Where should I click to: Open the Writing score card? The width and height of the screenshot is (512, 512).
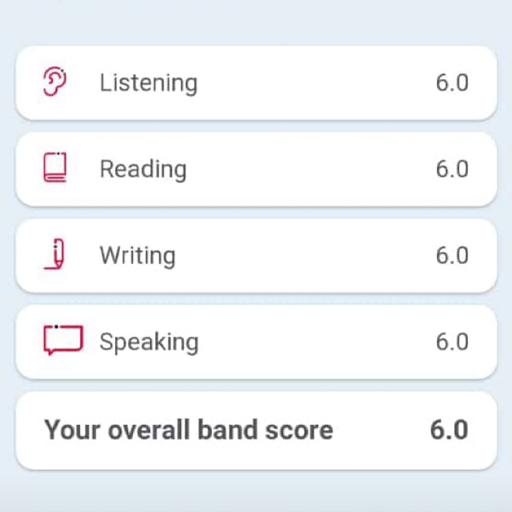(256, 255)
